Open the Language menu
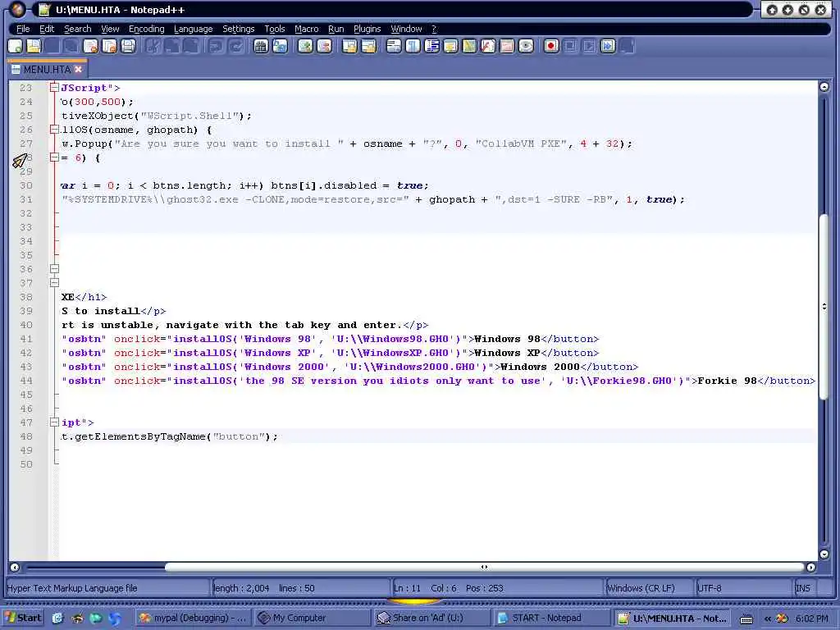Viewport: 840px width, 630px height. (x=193, y=29)
